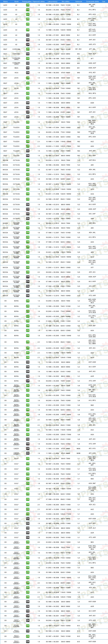Select the body code cell '9K9B'
This screenshot has width=108, height=644.
(78, 453)
